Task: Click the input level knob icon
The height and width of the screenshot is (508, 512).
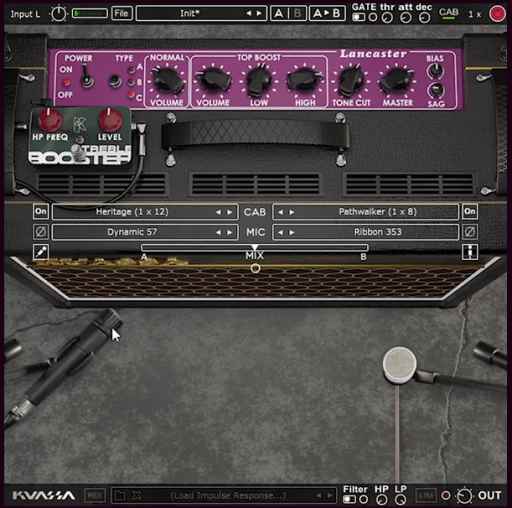Action: click(58, 14)
